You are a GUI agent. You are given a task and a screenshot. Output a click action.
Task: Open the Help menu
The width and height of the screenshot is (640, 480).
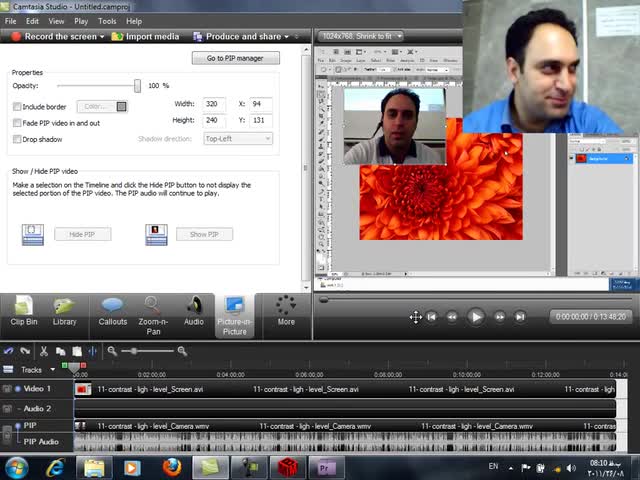[x=134, y=21]
